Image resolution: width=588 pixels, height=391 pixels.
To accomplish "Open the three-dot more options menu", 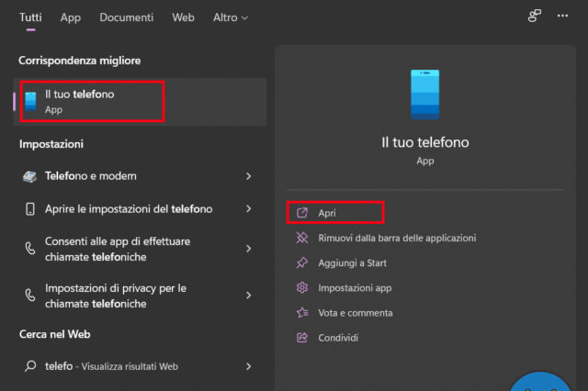I will (562, 17).
